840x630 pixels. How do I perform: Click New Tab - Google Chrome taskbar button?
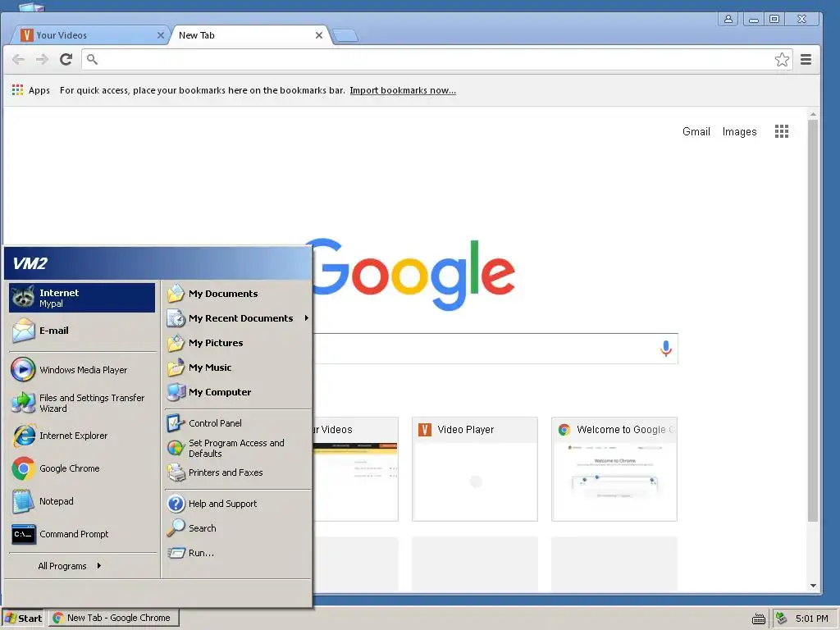coord(113,618)
